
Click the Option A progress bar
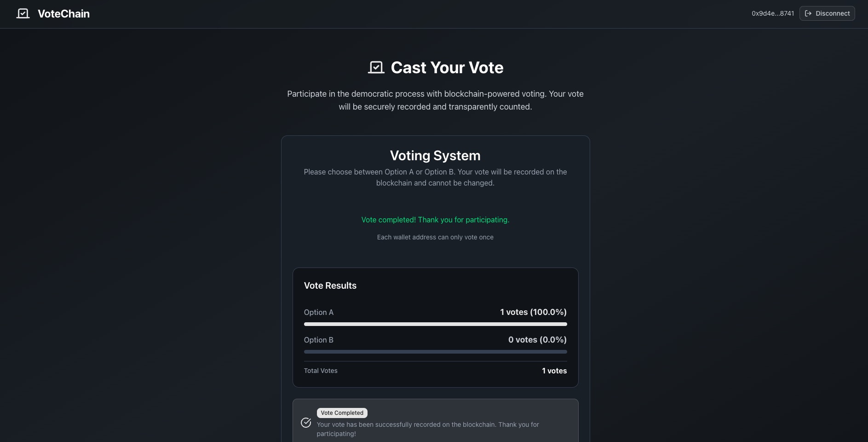coord(435,324)
